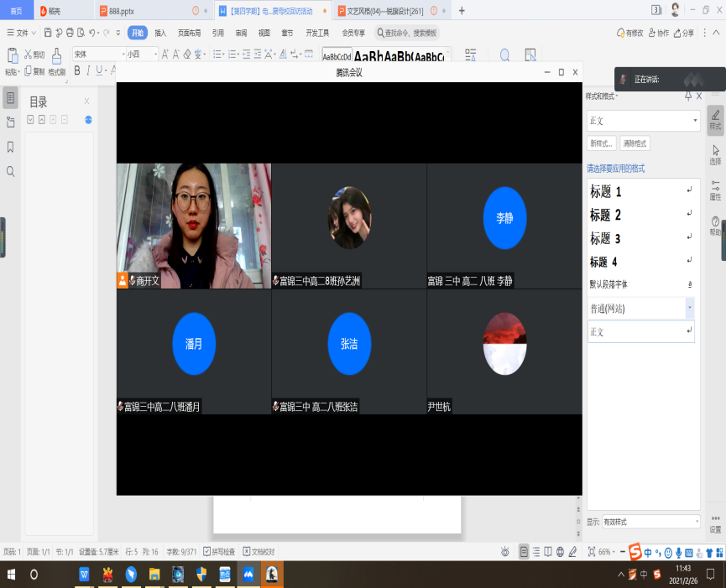Open the font size dropdown (小四)
Image resolution: width=726 pixels, height=588 pixels.
pyautogui.click(x=155, y=55)
